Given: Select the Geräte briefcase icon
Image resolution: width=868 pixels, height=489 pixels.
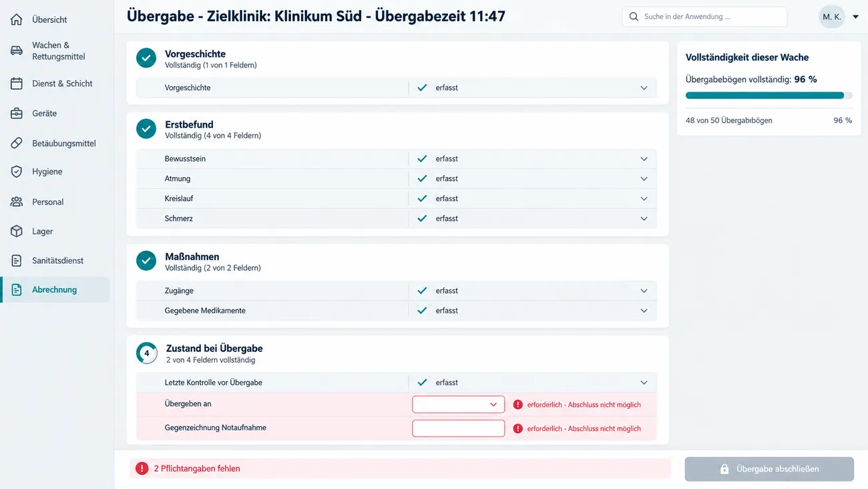Looking at the screenshot, I should pos(17,114).
